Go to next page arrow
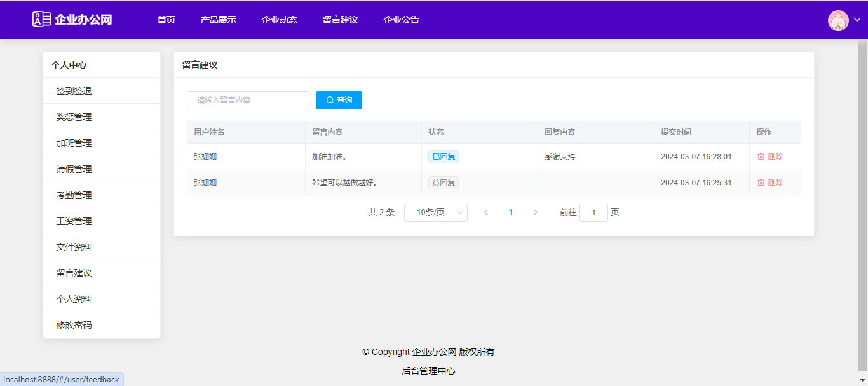Image resolution: width=868 pixels, height=386 pixels. (535, 213)
